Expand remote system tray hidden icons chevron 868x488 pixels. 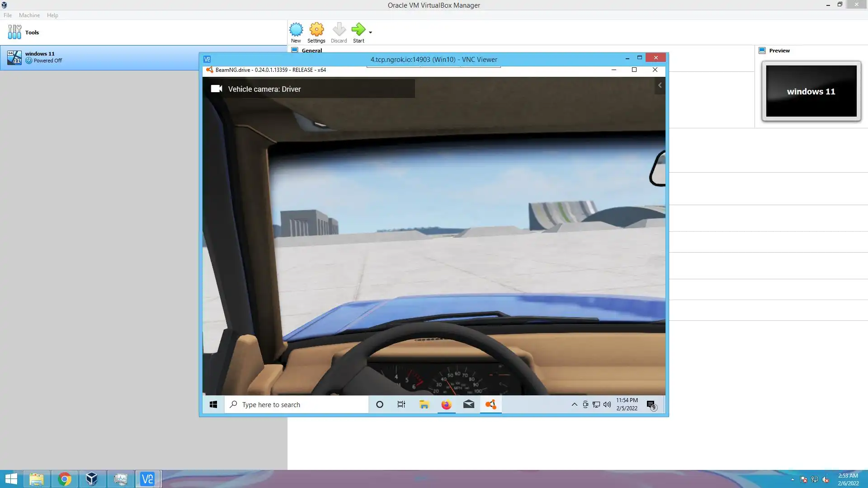coord(574,404)
